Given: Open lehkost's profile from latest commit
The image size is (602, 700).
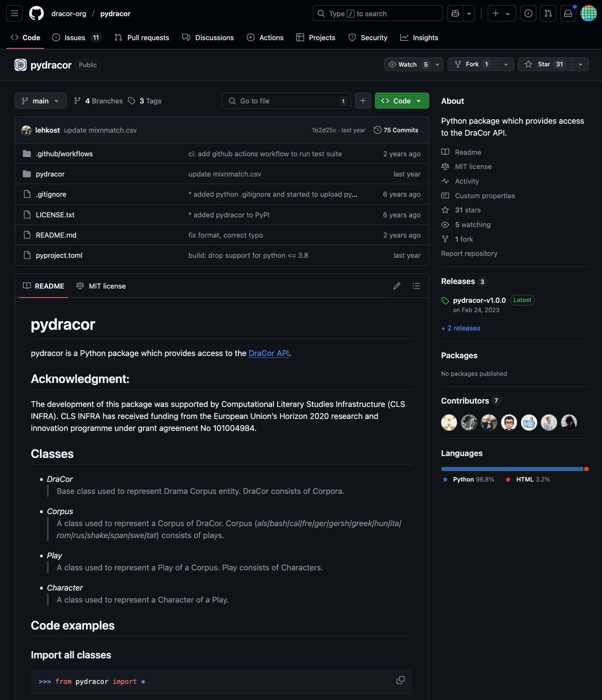Looking at the screenshot, I should click(x=48, y=130).
